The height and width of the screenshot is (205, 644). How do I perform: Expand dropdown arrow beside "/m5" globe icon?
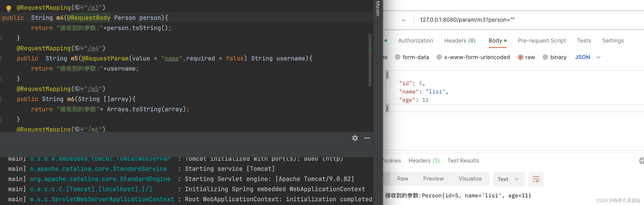pyautogui.click(x=82, y=89)
